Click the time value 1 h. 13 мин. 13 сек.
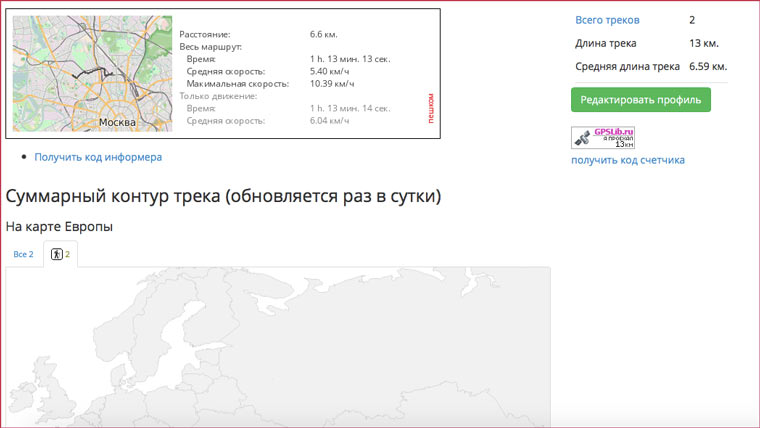The image size is (760, 428). [x=350, y=59]
